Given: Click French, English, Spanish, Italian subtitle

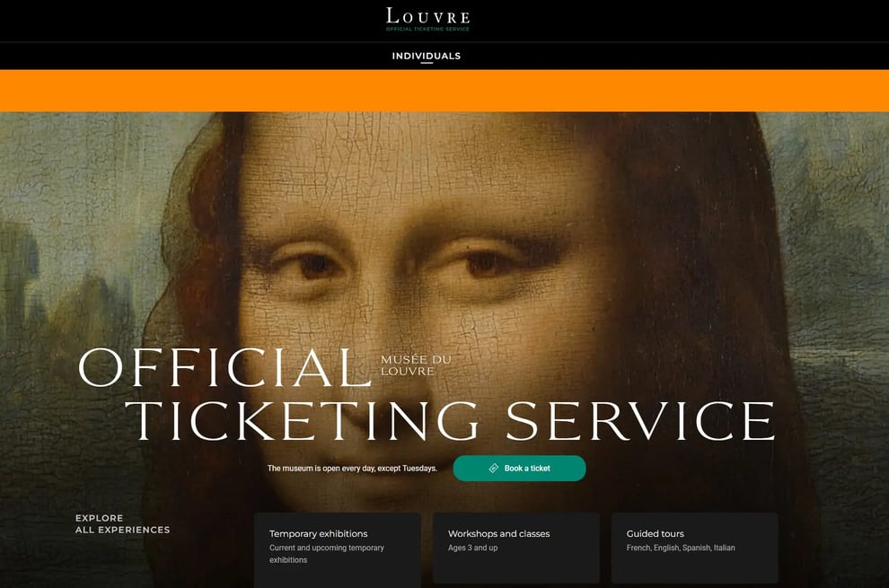Looking at the screenshot, I should (681, 548).
